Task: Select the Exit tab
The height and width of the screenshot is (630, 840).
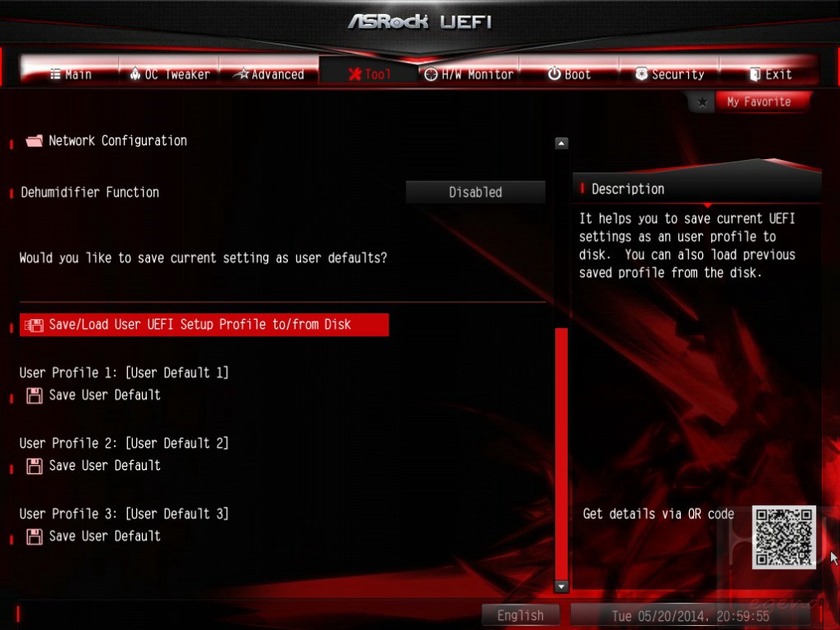Action: click(x=770, y=74)
